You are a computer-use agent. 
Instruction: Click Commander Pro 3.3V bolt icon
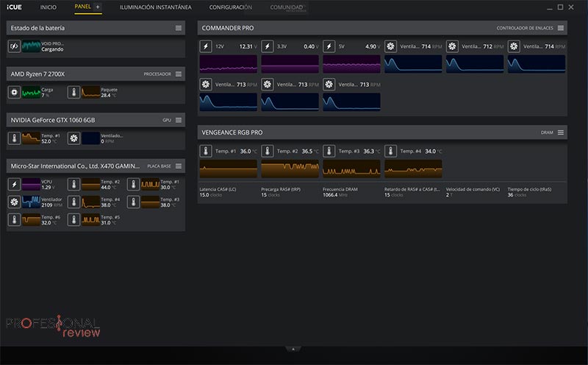tap(268, 46)
